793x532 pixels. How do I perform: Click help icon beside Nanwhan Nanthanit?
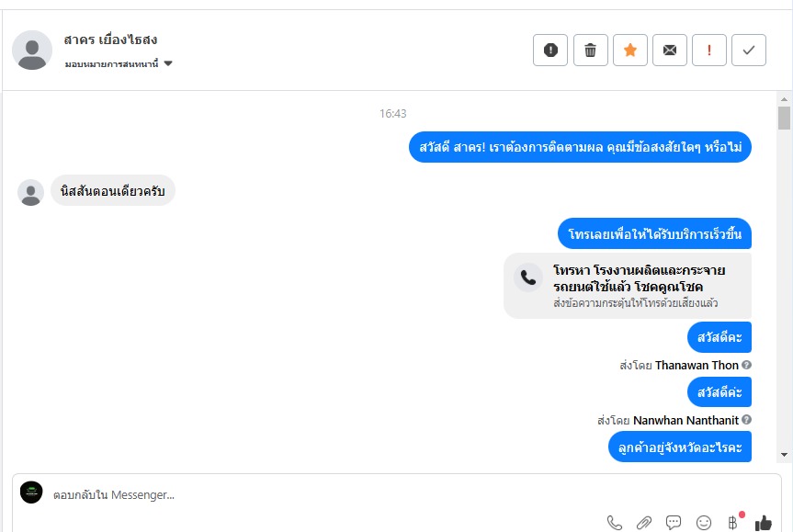pyautogui.click(x=746, y=419)
